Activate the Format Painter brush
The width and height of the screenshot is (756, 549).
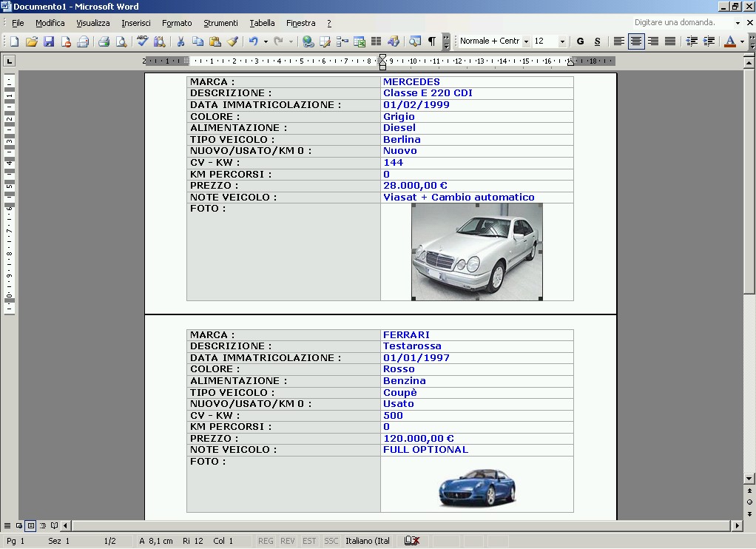[232, 41]
